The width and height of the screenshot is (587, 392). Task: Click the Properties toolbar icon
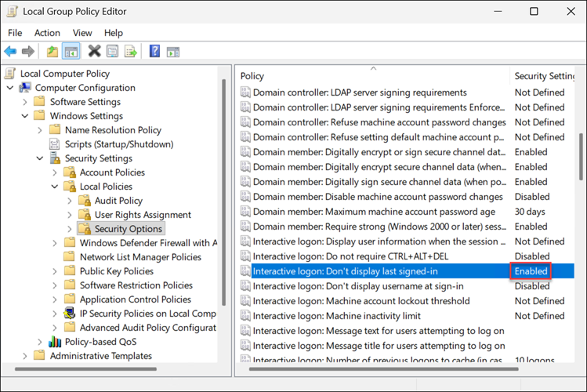click(x=112, y=51)
